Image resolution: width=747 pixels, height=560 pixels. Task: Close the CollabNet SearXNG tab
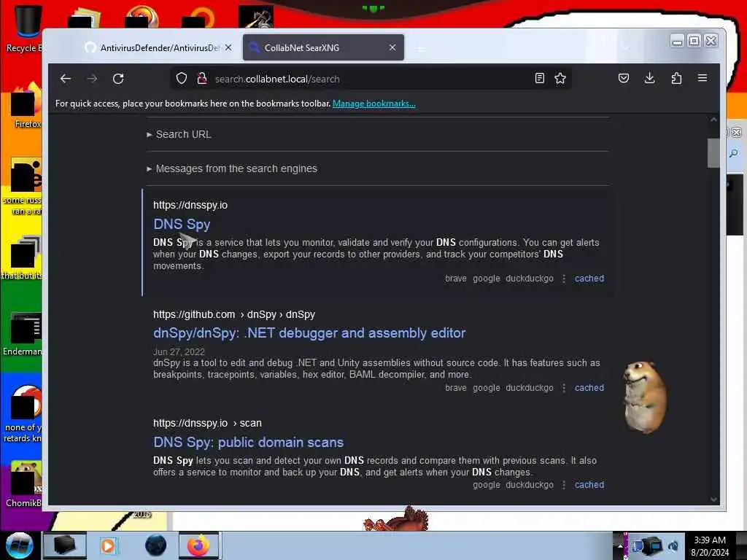click(x=392, y=47)
